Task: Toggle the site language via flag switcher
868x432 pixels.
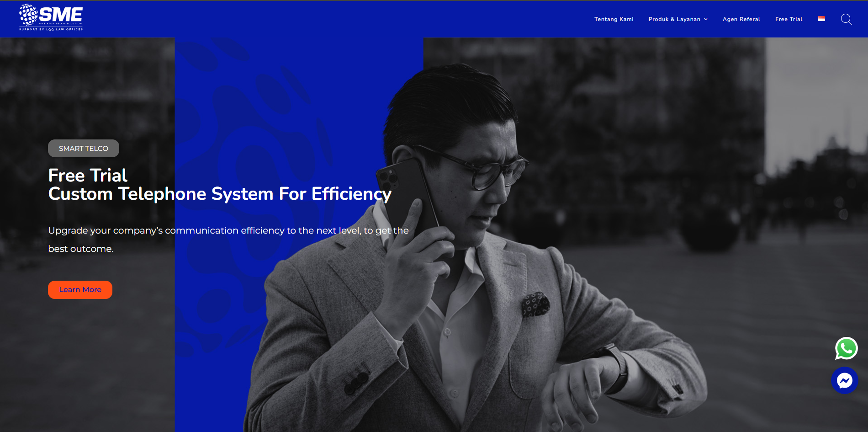Action: (x=821, y=19)
